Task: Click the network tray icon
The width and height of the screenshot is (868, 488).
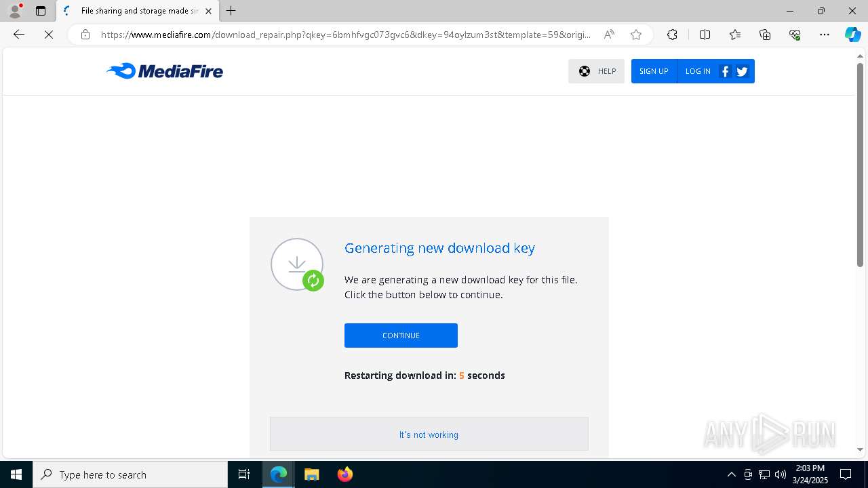Action: click(764, 474)
